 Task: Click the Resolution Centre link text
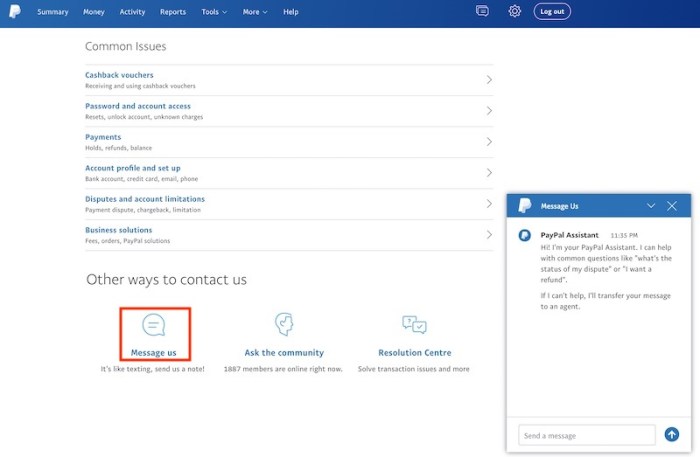click(x=415, y=353)
